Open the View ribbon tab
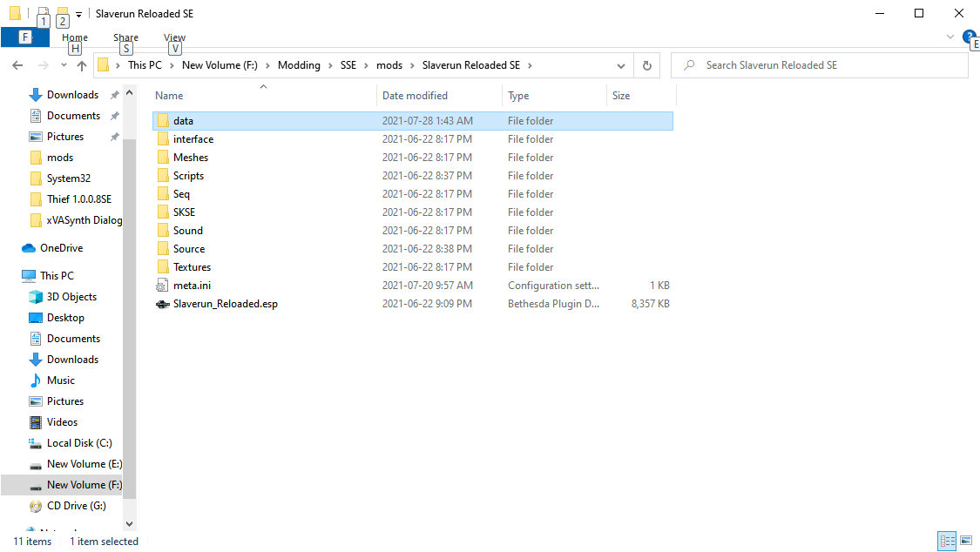 (x=174, y=37)
